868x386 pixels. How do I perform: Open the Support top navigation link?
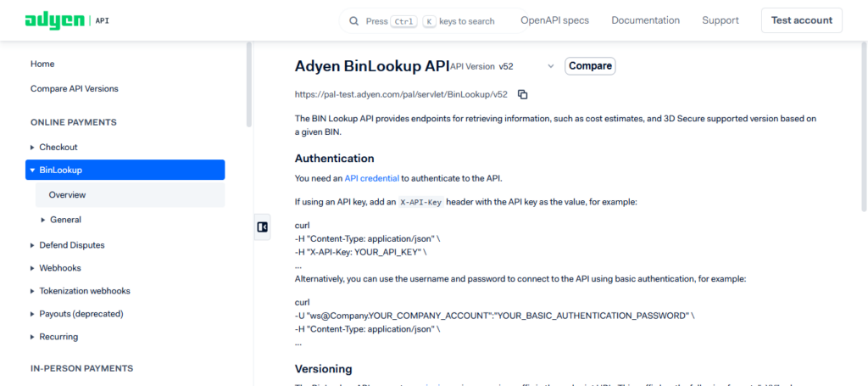721,20
